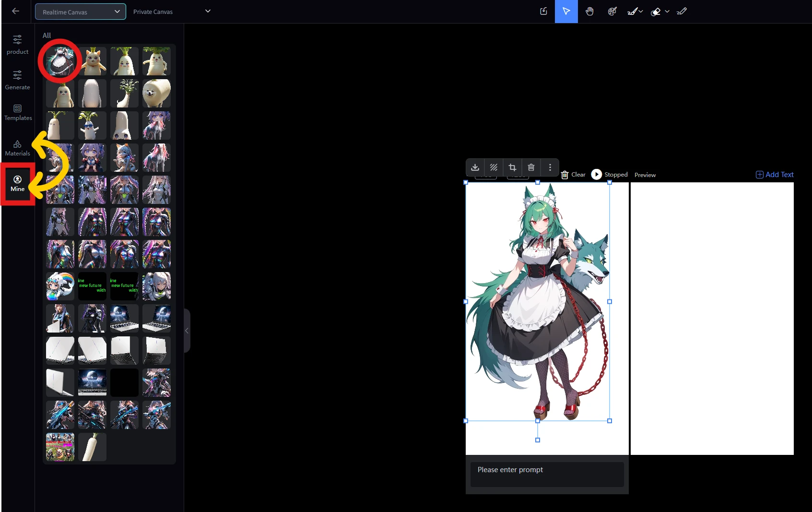812x512 pixels.
Task: Download the selected image
Action: [x=475, y=167]
